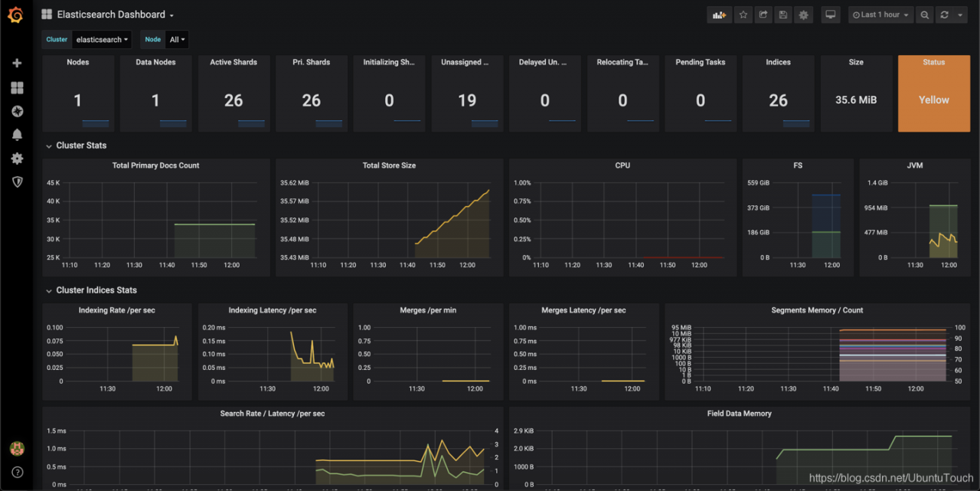Click the 0 value in Pending Tasks
Image resolution: width=980 pixels, height=491 pixels.
pyautogui.click(x=701, y=100)
